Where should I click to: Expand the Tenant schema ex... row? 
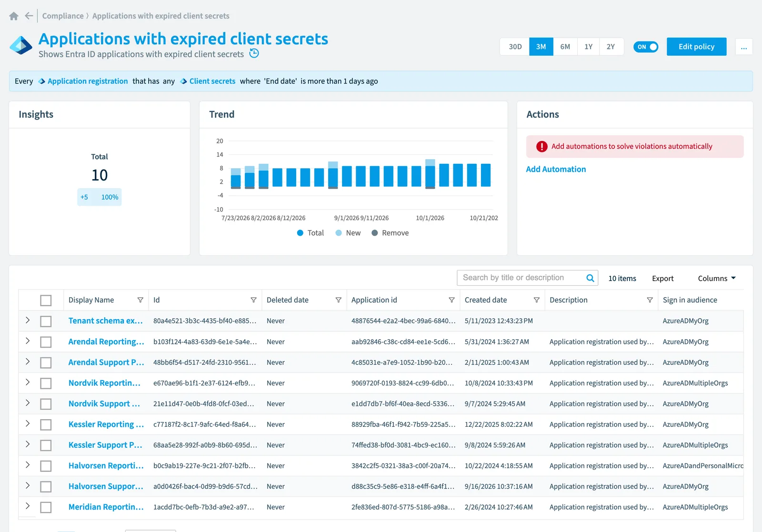28,320
